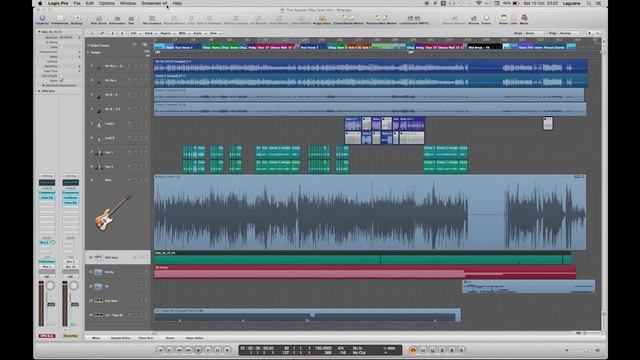The image size is (640, 360).
Task: Switch to the Sample Editor tab
Action: (x=121, y=338)
